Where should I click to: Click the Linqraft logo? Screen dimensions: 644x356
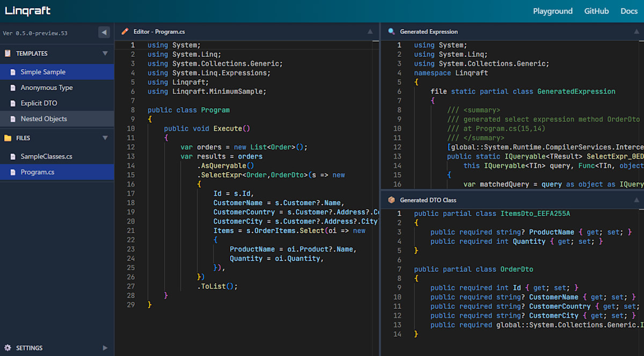pyautogui.click(x=29, y=11)
